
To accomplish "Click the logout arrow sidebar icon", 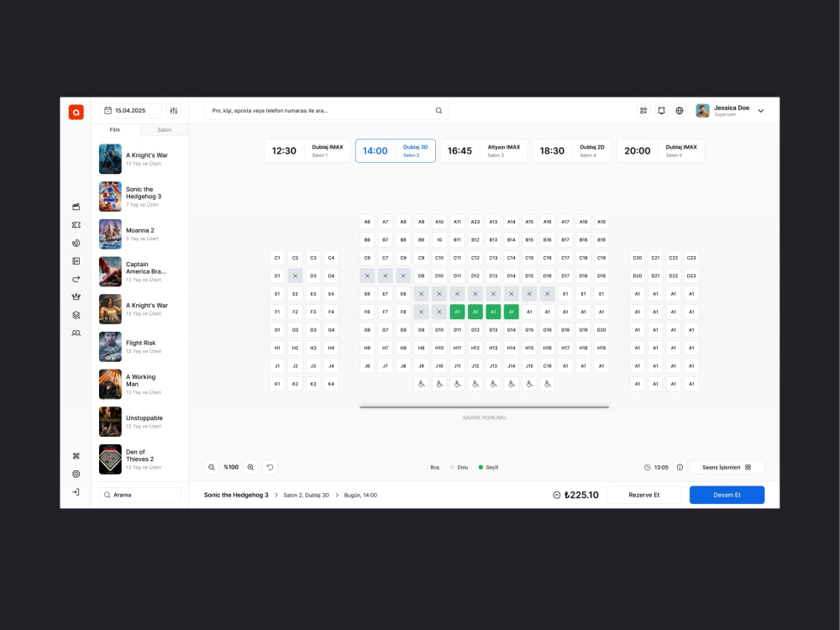I will point(76,491).
